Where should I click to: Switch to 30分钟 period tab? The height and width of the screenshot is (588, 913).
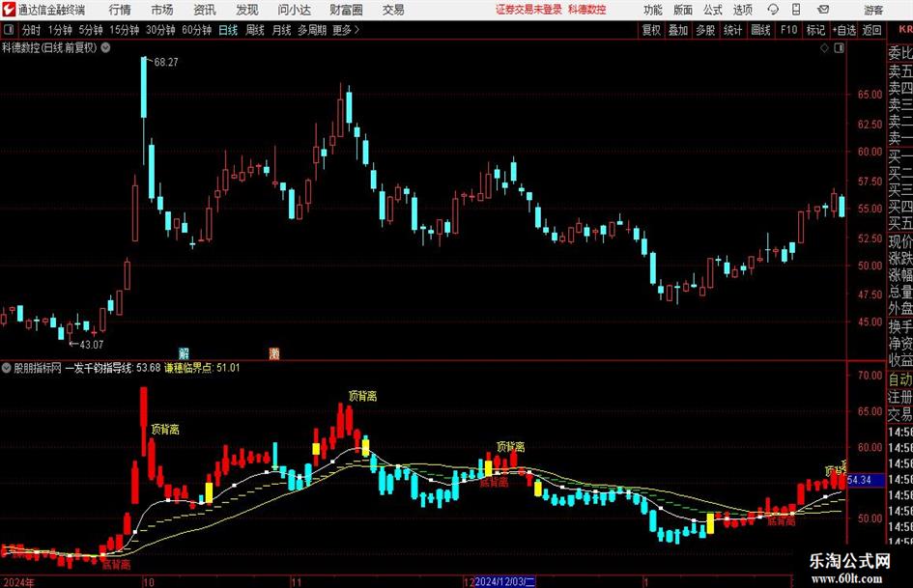tap(160, 30)
